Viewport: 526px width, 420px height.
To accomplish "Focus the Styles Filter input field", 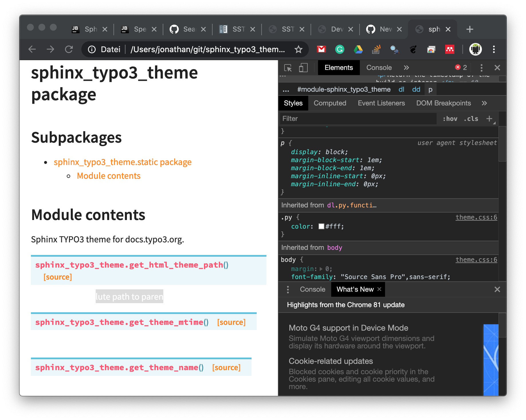I will (x=358, y=119).
